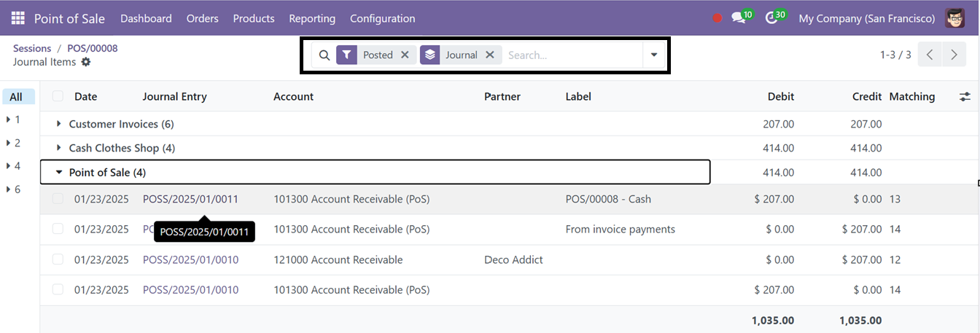980x333 pixels.
Task: Open the Products menu
Action: coord(254,18)
